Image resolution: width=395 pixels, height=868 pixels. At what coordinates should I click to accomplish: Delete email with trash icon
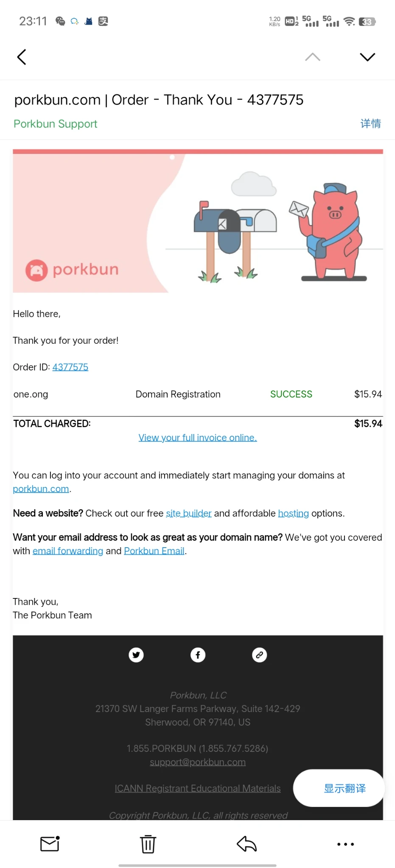pos(148,844)
